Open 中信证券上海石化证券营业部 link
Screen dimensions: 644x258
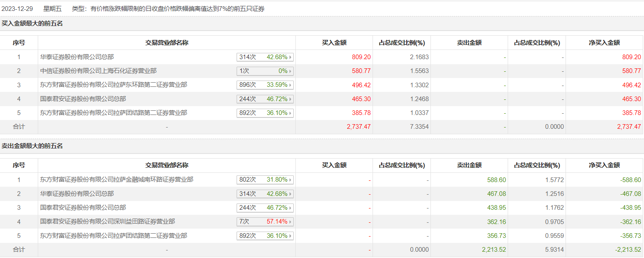point(98,71)
